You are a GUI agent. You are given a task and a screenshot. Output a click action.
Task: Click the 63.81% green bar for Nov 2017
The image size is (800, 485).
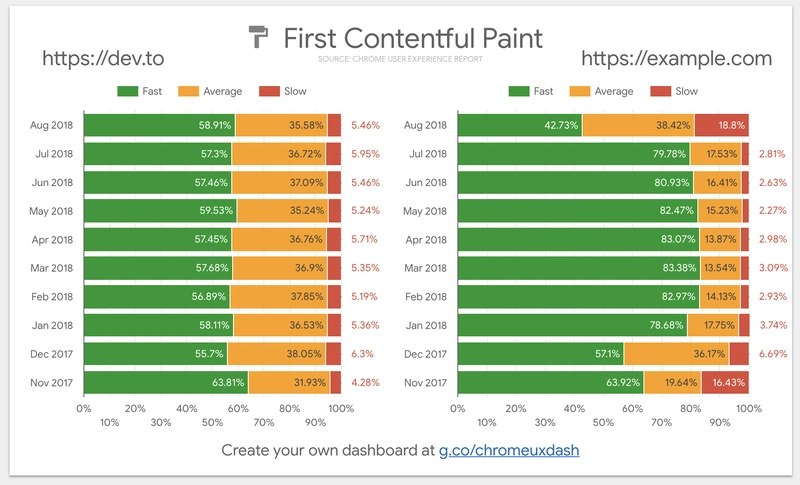pyautogui.click(x=166, y=382)
